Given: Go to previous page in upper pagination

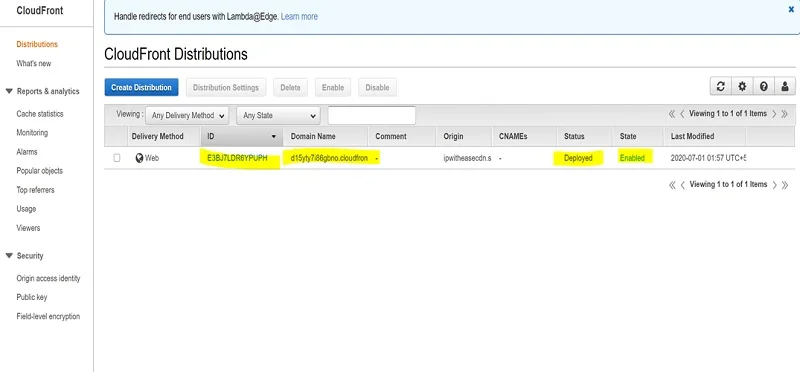Looking at the screenshot, I should (x=683, y=114).
